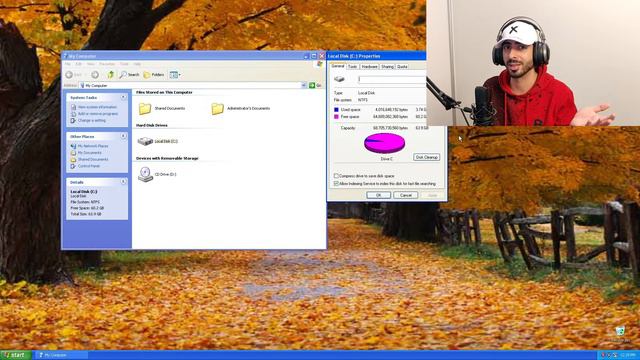Click View system information link
Viewport: 640px width, 360px height.
(97, 107)
